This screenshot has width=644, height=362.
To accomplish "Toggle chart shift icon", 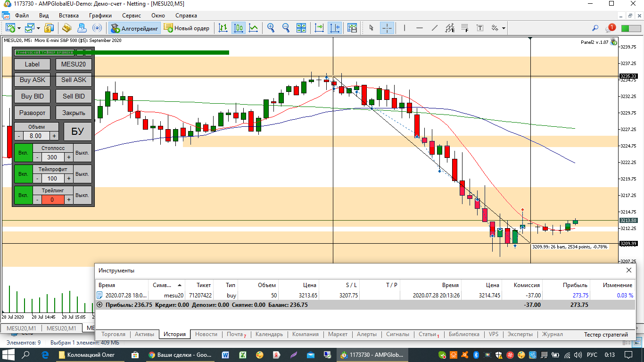I will 335,28.
